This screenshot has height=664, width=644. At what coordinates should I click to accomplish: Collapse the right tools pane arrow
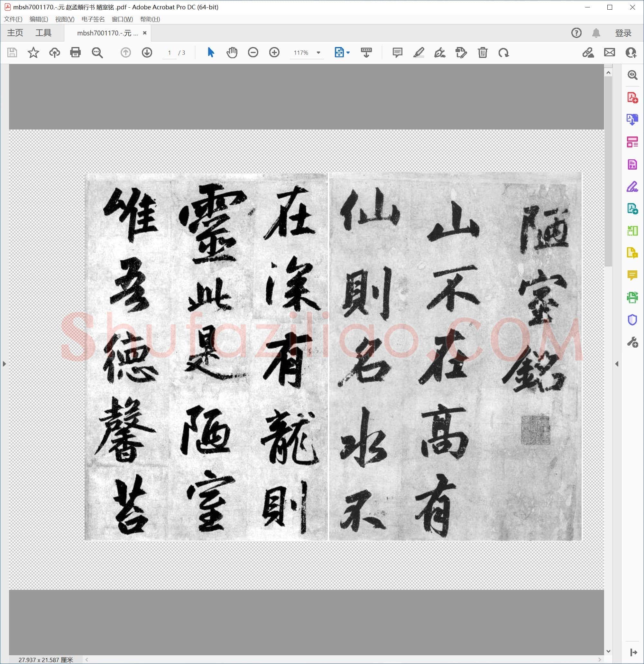pyautogui.click(x=617, y=364)
